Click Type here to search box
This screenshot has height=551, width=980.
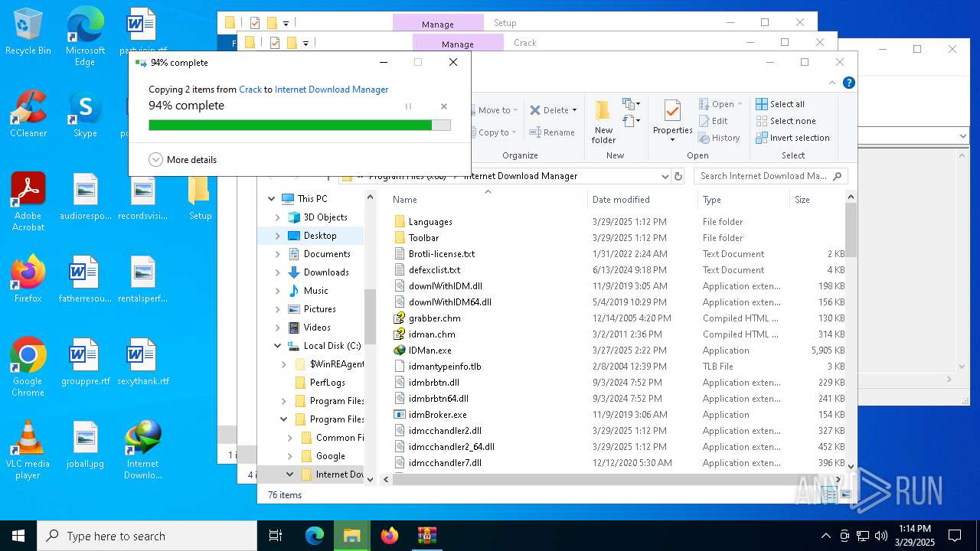pos(147,536)
